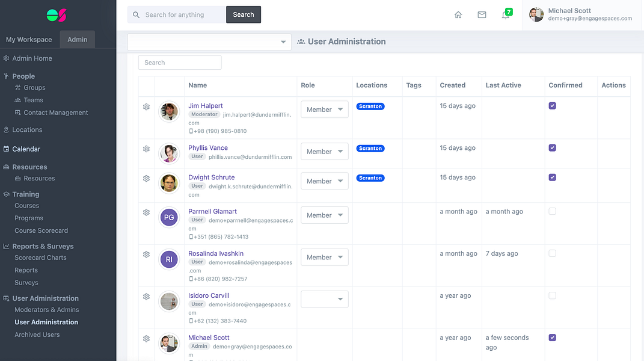Open gear settings for Jim Halpert row

(x=146, y=107)
